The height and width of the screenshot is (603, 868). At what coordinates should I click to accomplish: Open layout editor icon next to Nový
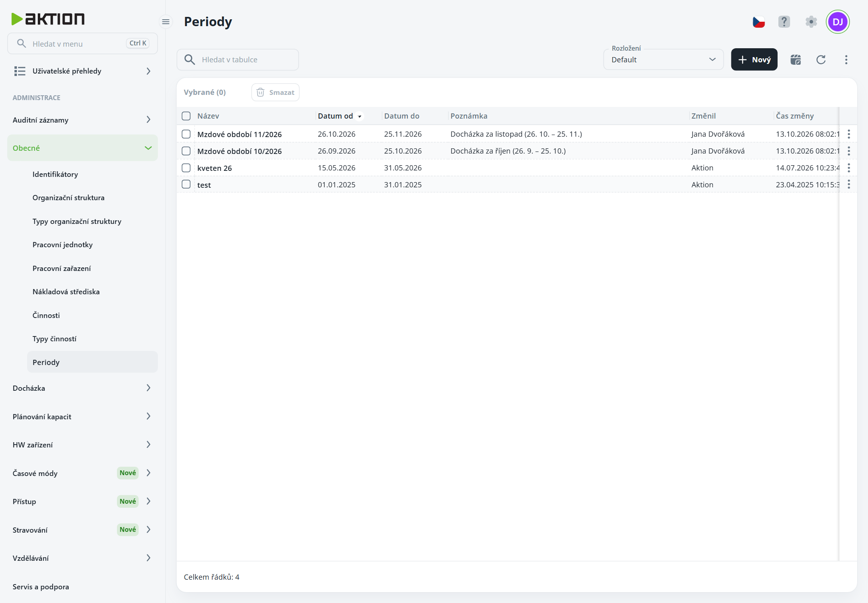pyautogui.click(x=796, y=59)
